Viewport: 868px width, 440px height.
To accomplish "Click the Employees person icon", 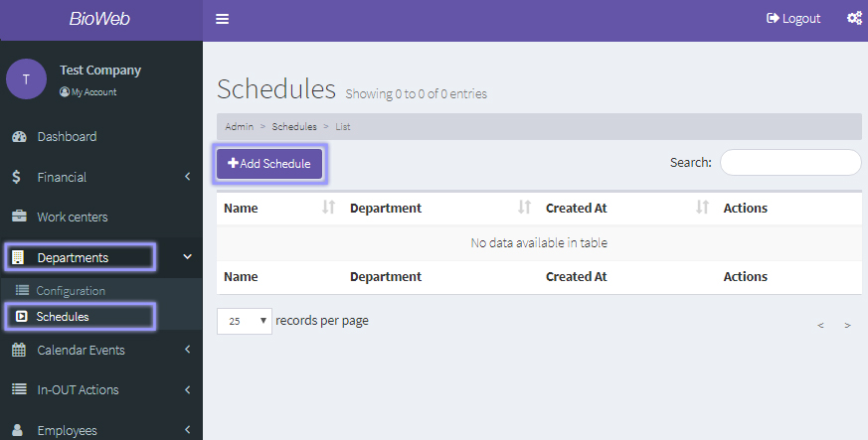I will pyautogui.click(x=18, y=430).
